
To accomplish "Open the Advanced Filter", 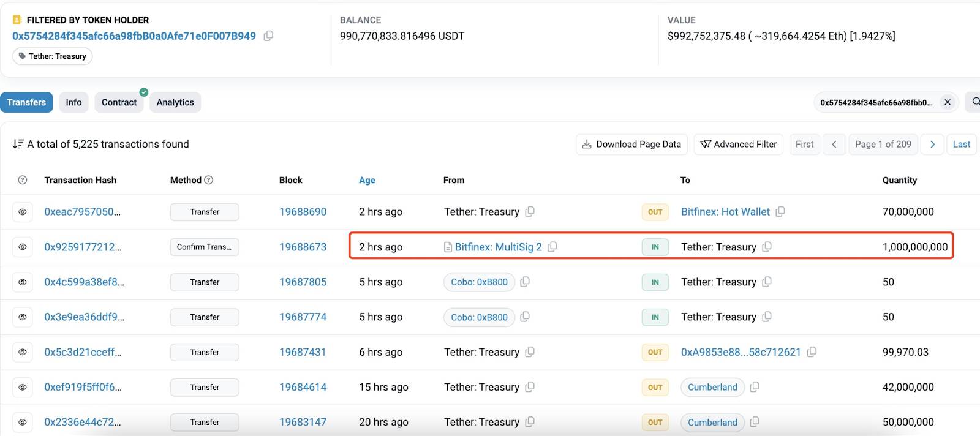I will [x=739, y=144].
